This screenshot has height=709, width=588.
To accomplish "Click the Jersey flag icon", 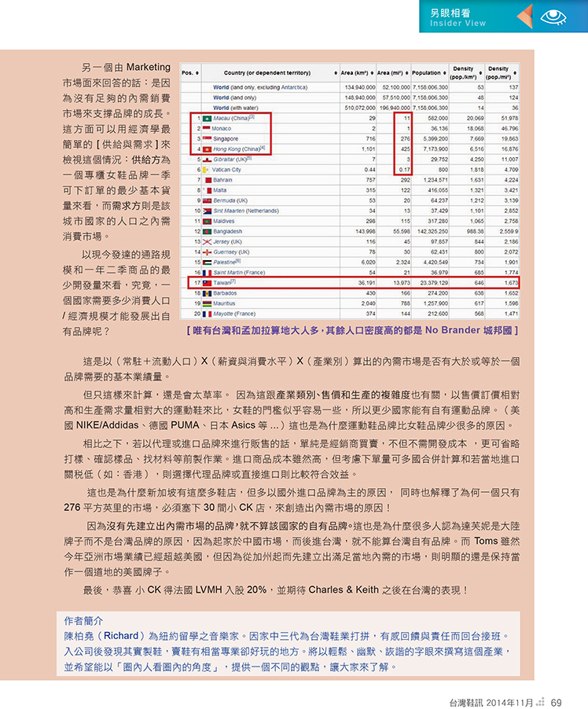I will click(208, 242).
